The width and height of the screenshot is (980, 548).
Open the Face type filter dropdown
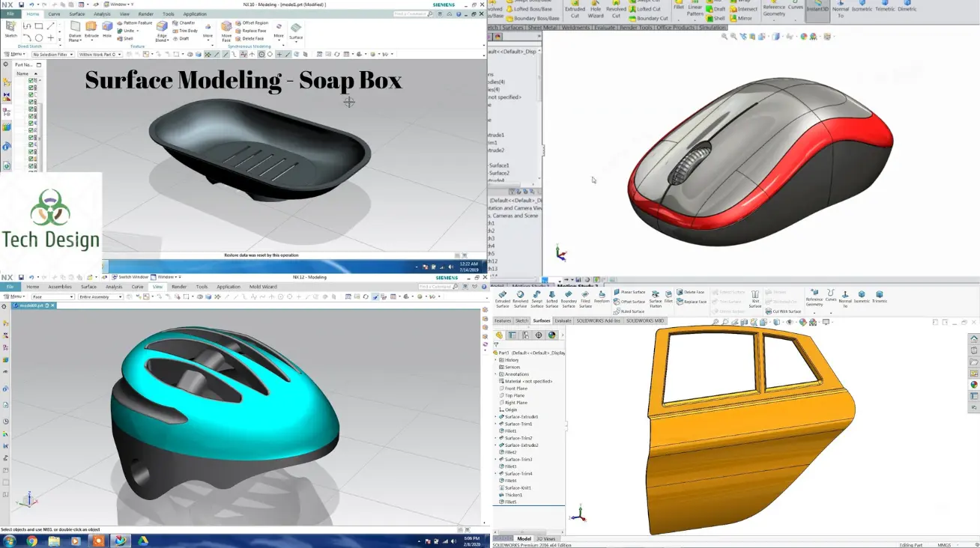click(52, 297)
